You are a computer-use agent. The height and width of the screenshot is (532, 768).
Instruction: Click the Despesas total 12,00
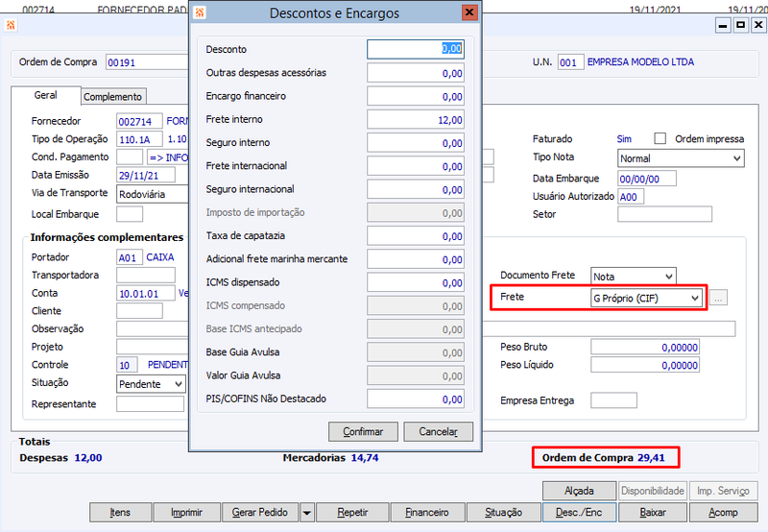click(x=88, y=457)
